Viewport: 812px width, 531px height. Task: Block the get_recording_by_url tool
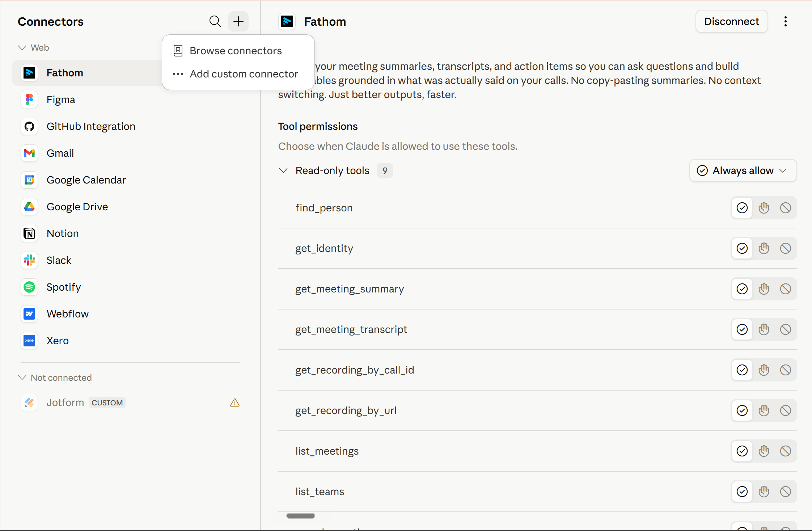point(786,410)
